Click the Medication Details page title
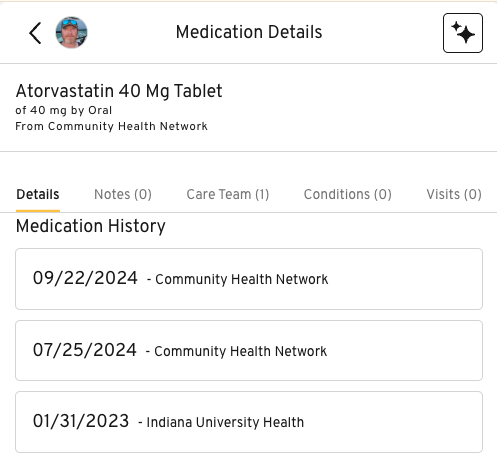This screenshot has height=461, width=497. (x=249, y=32)
